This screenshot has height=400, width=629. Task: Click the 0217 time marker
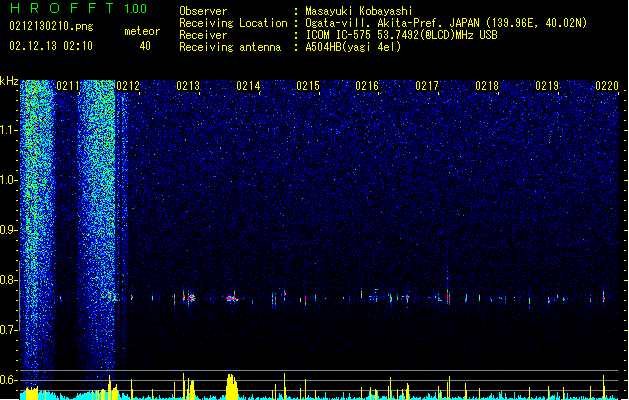427,86
